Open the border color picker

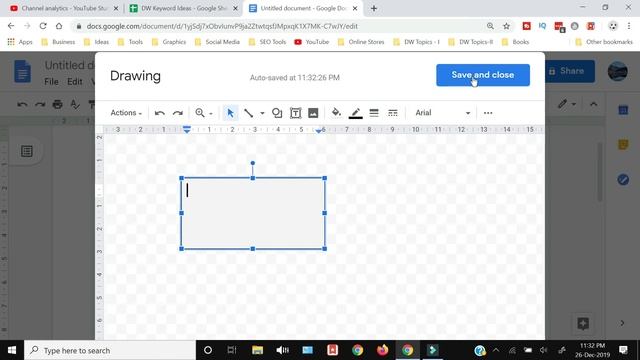[356, 113]
